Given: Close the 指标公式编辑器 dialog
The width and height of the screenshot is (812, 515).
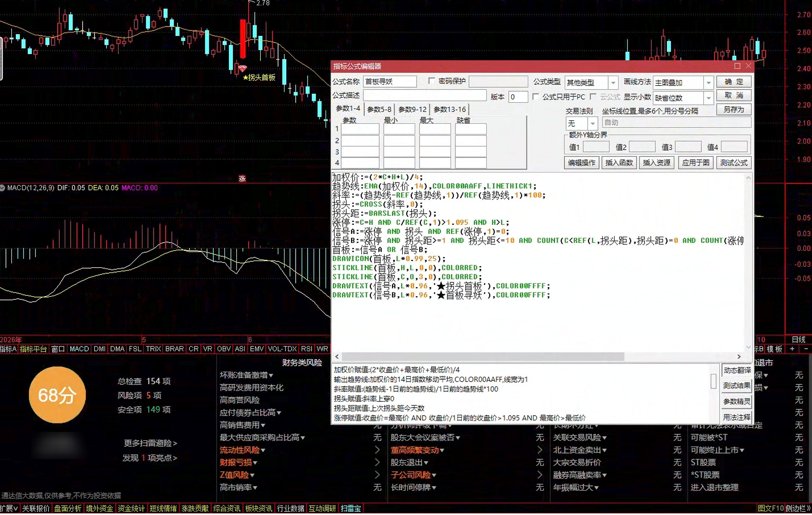Looking at the screenshot, I should [x=748, y=66].
